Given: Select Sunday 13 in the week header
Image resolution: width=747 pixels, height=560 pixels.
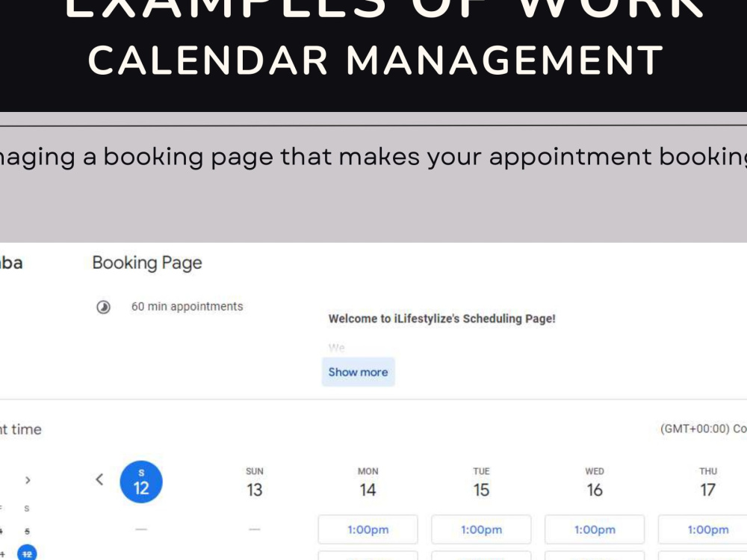Looking at the screenshot, I should coord(255,482).
